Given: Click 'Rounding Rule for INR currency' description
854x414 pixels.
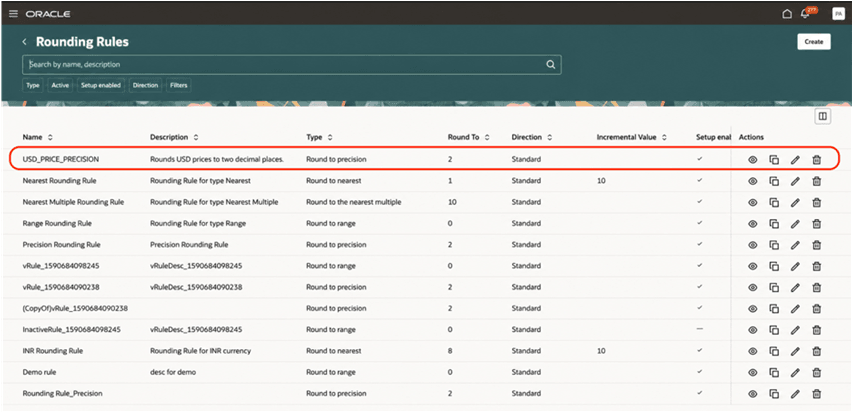Looking at the screenshot, I should coord(200,351).
